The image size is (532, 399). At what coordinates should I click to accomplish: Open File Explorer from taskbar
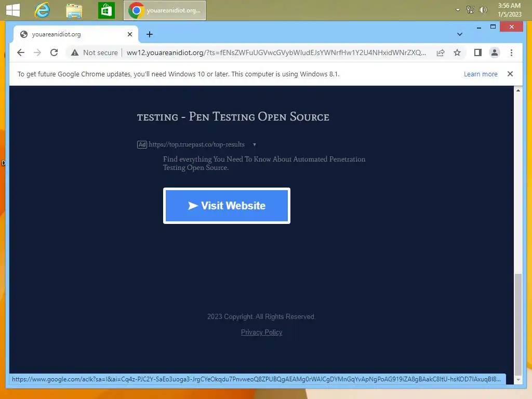(x=74, y=10)
